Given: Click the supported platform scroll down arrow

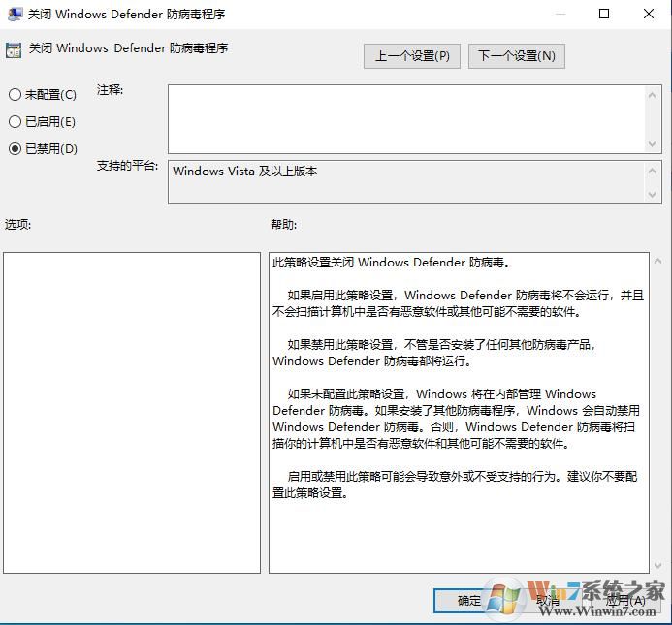Looking at the screenshot, I should click(x=652, y=195).
